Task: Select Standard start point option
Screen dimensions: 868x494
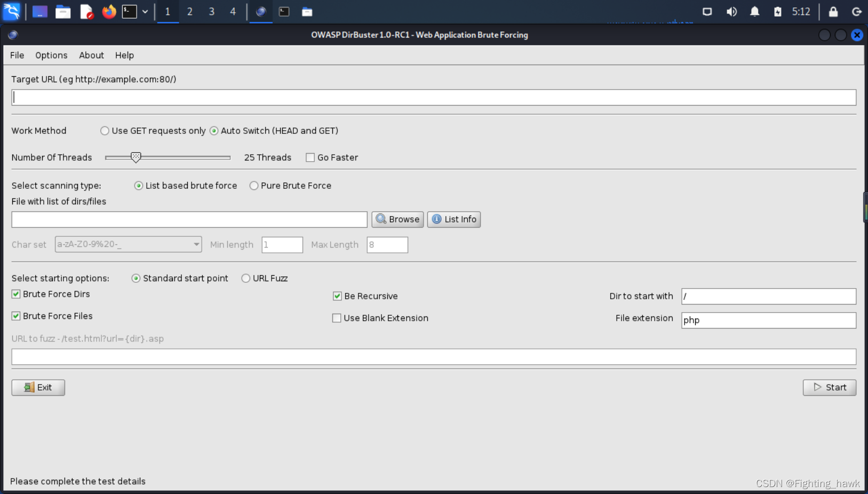Action: tap(180, 278)
